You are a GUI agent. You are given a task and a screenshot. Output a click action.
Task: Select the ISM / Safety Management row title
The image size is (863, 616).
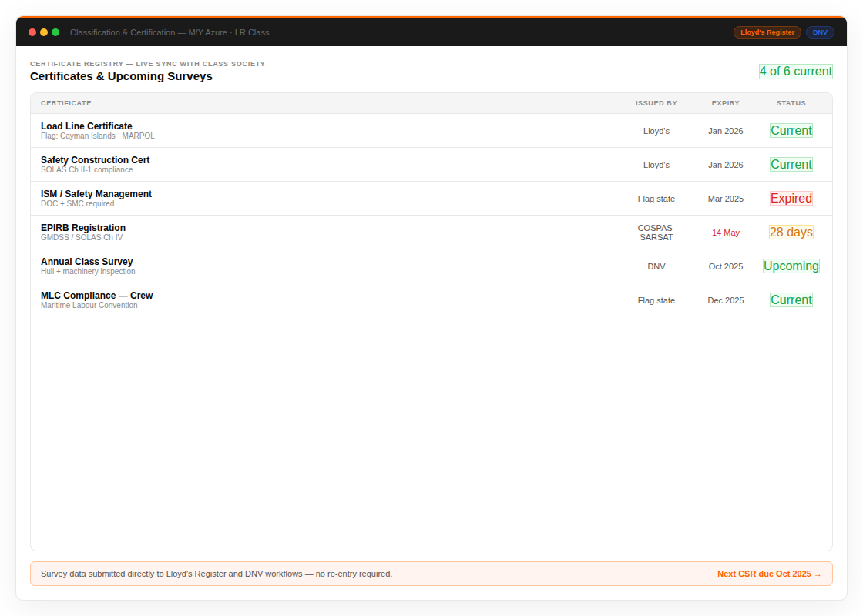(x=96, y=193)
